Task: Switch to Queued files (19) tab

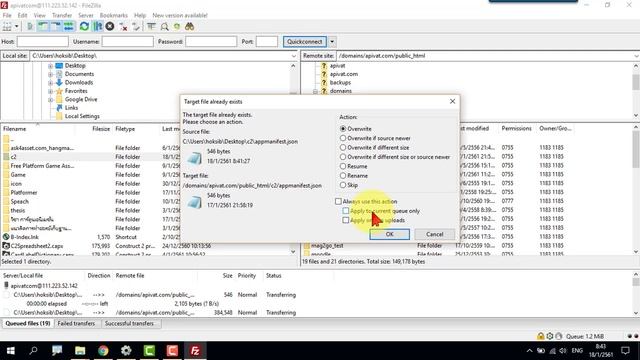Action: coord(28,323)
